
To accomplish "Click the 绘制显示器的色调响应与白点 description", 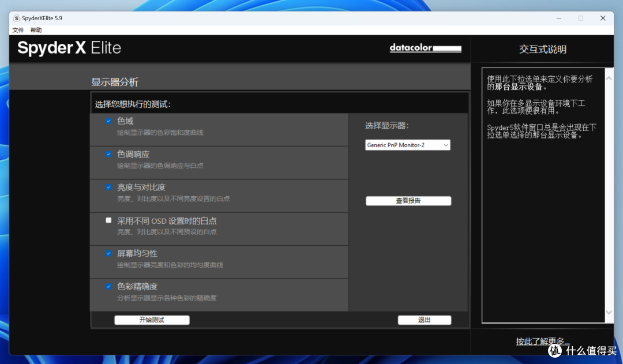I will coord(160,166).
